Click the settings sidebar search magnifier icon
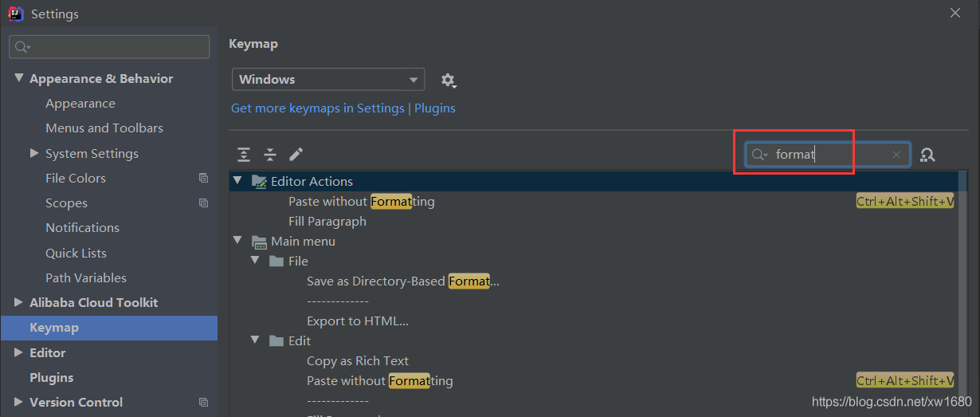Image resolution: width=980 pixels, height=417 pixels. (x=22, y=47)
